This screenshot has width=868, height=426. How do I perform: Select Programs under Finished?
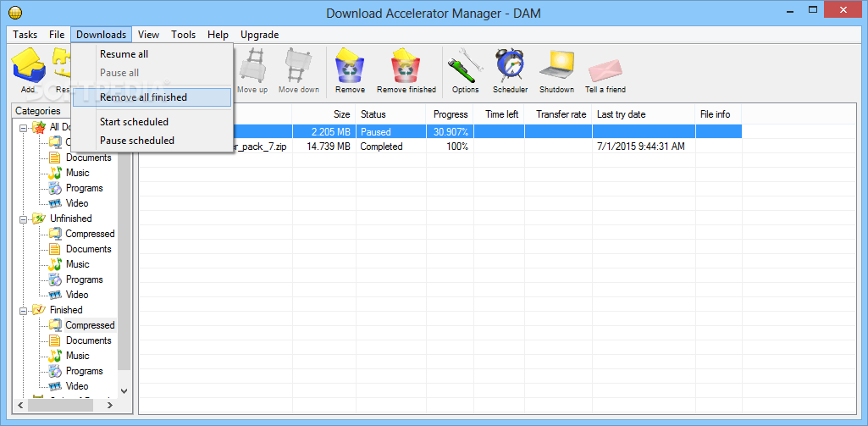point(84,371)
